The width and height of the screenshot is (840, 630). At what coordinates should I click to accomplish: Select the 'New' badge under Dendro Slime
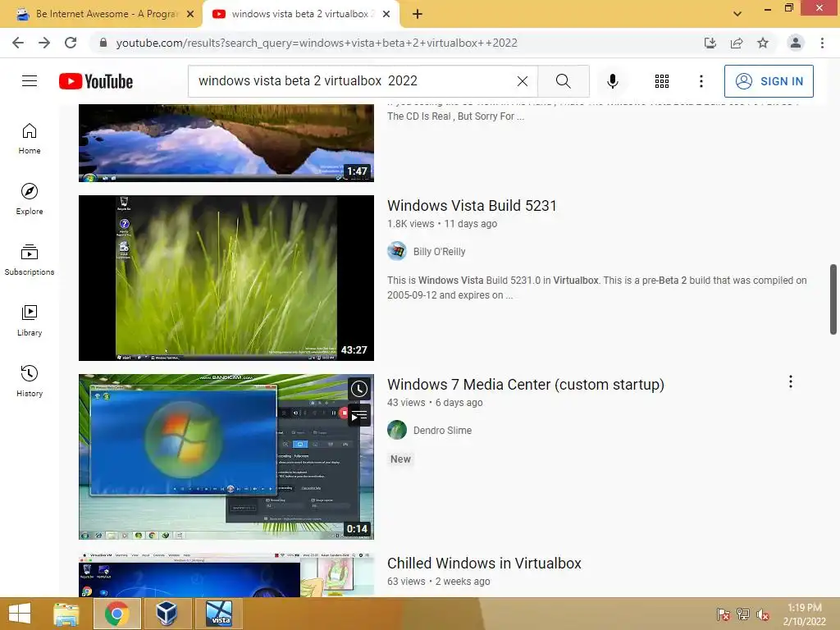click(400, 459)
